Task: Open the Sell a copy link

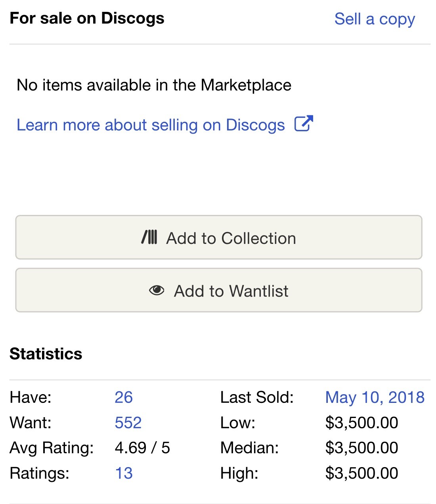Action: click(375, 19)
